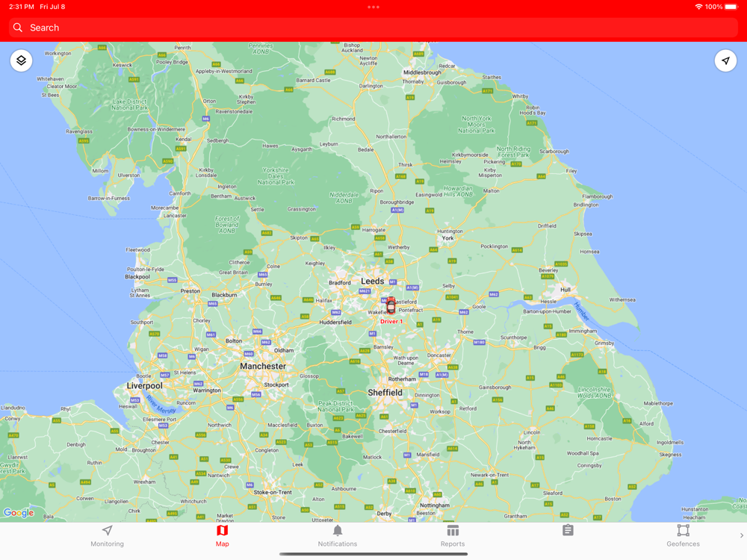Open the Notifications tab
Image resolution: width=747 pixels, height=560 pixels.
coord(338,536)
